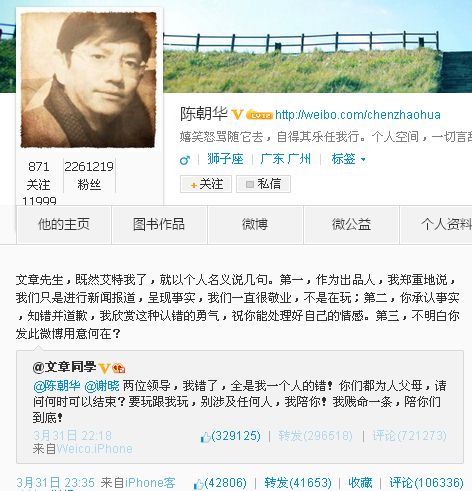Screen dimensions: 472x491
Task: Open the 狮子座 zodiac link
Action: coord(225,159)
